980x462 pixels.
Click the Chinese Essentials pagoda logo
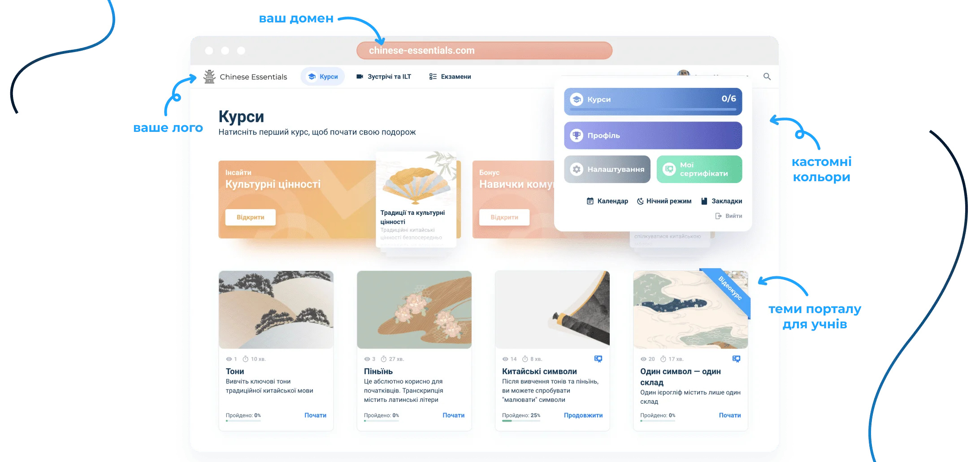pyautogui.click(x=209, y=77)
